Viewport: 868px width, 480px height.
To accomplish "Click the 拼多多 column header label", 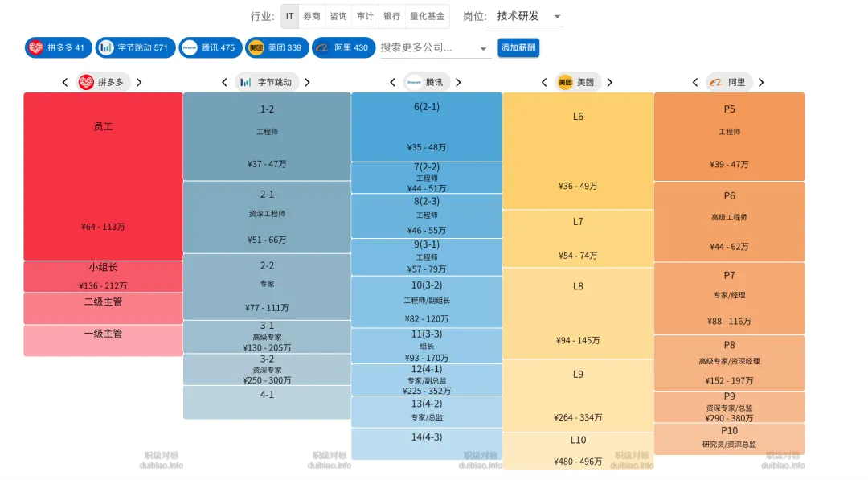I will tap(103, 83).
